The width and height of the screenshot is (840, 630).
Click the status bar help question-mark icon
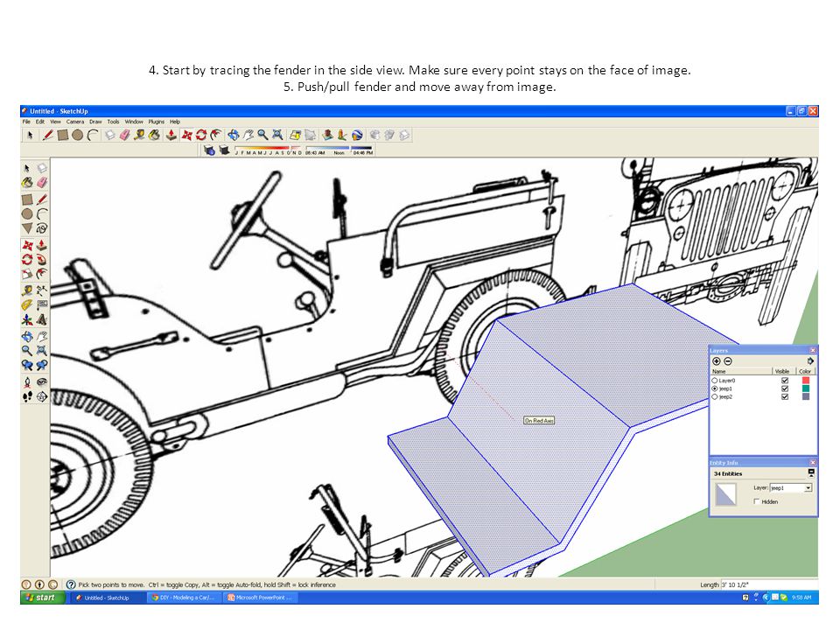(x=71, y=584)
